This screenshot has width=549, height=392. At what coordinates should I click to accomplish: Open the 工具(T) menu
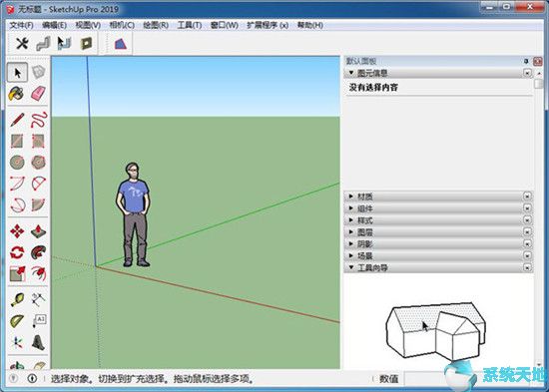tap(190, 25)
